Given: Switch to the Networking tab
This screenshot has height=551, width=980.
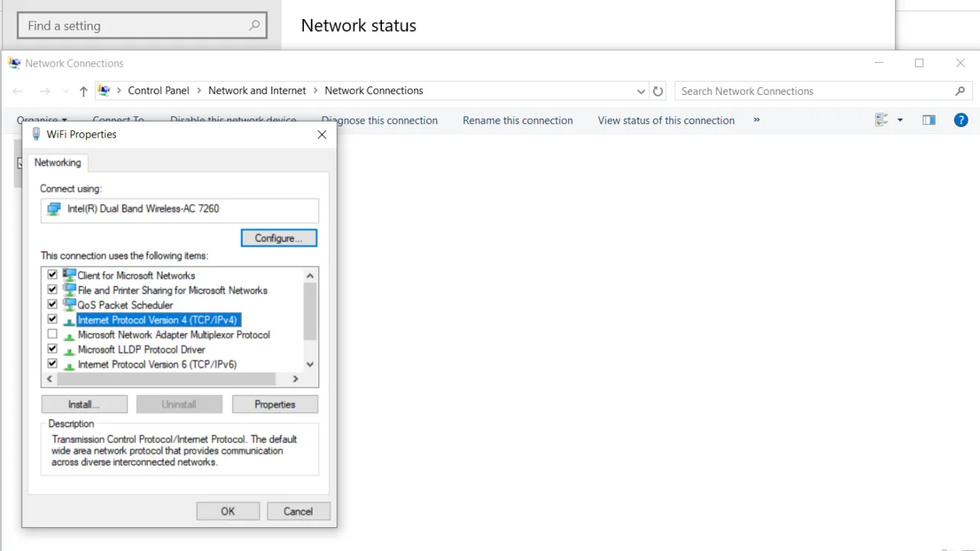Looking at the screenshot, I should 57,162.
